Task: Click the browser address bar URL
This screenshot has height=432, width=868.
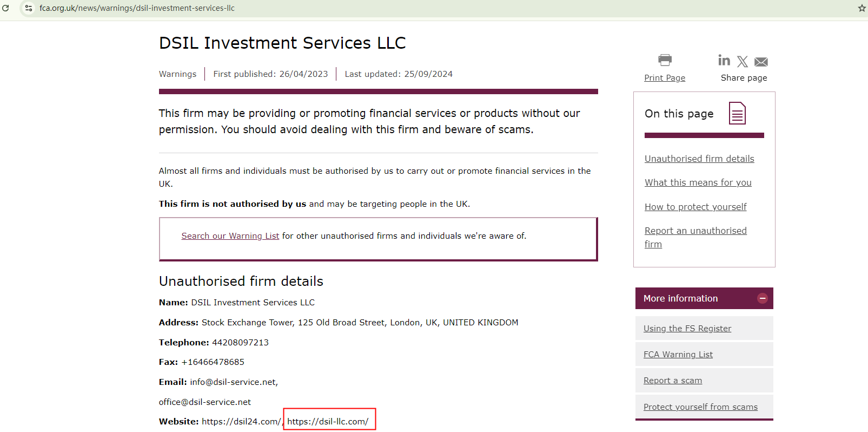Action: (137, 8)
